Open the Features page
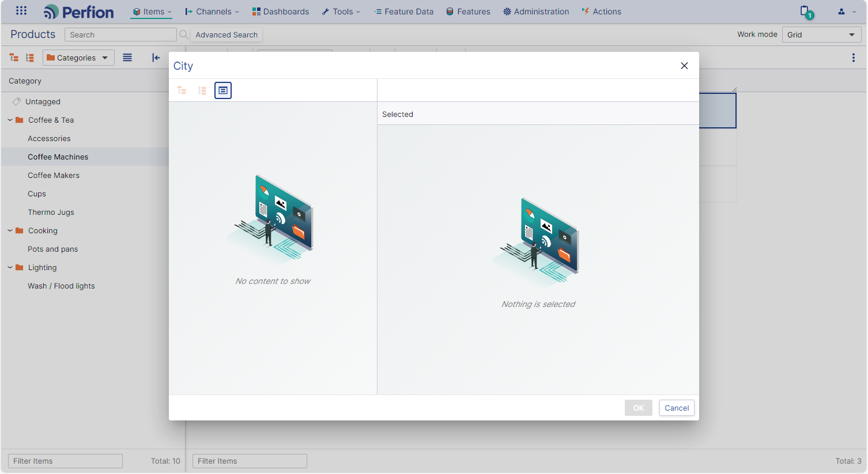 click(x=468, y=12)
